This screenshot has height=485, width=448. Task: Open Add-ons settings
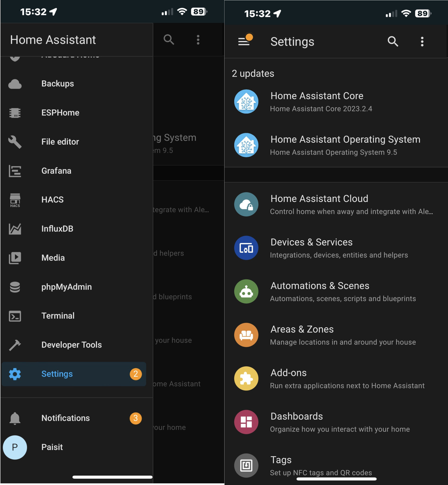tap(336, 379)
